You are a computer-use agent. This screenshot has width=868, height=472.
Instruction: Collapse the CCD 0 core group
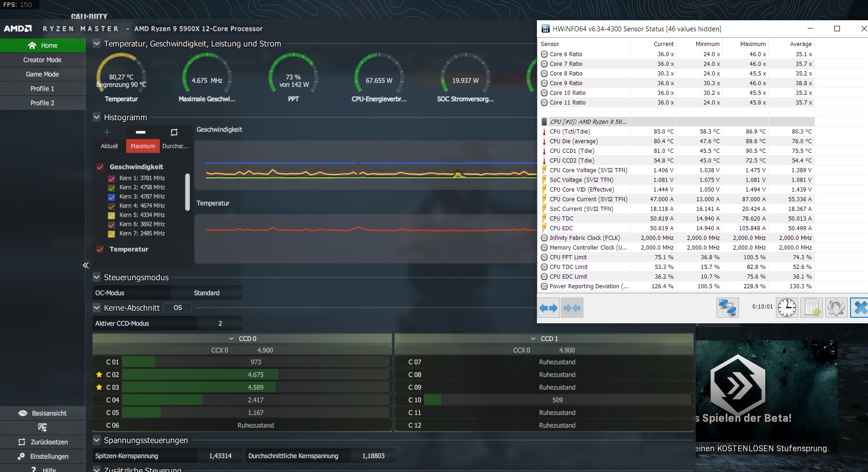(231, 338)
